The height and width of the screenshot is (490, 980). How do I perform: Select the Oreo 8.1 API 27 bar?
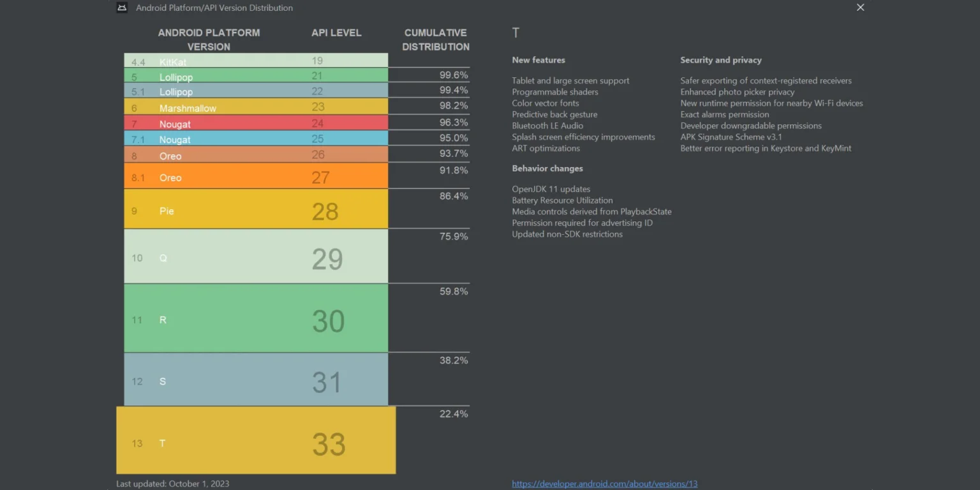point(256,175)
